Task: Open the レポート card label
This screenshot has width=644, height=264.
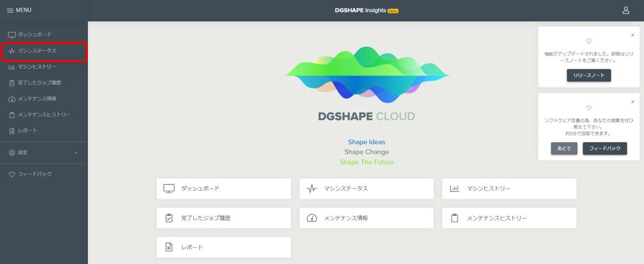Action: pos(192,247)
